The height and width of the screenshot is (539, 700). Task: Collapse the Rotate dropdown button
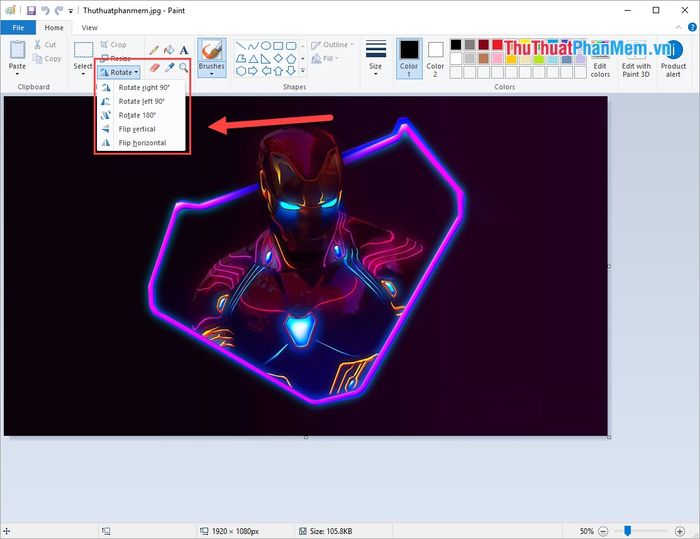pos(119,72)
